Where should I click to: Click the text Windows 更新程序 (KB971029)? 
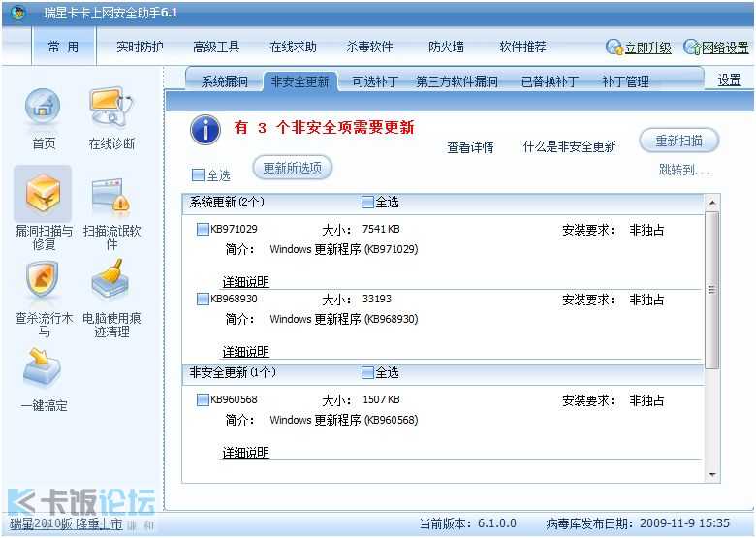pyautogui.click(x=344, y=249)
